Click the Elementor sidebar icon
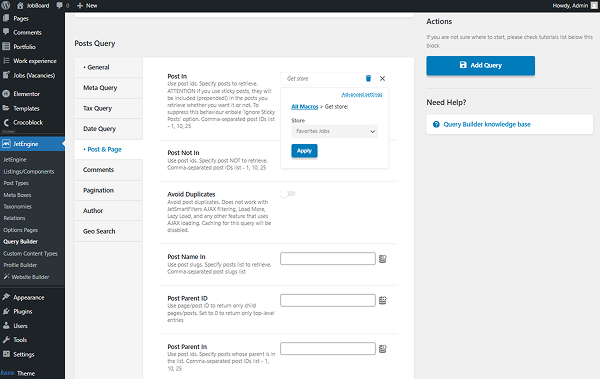Image resolution: width=600 pixels, height=379 pixels. click(6, 93)
